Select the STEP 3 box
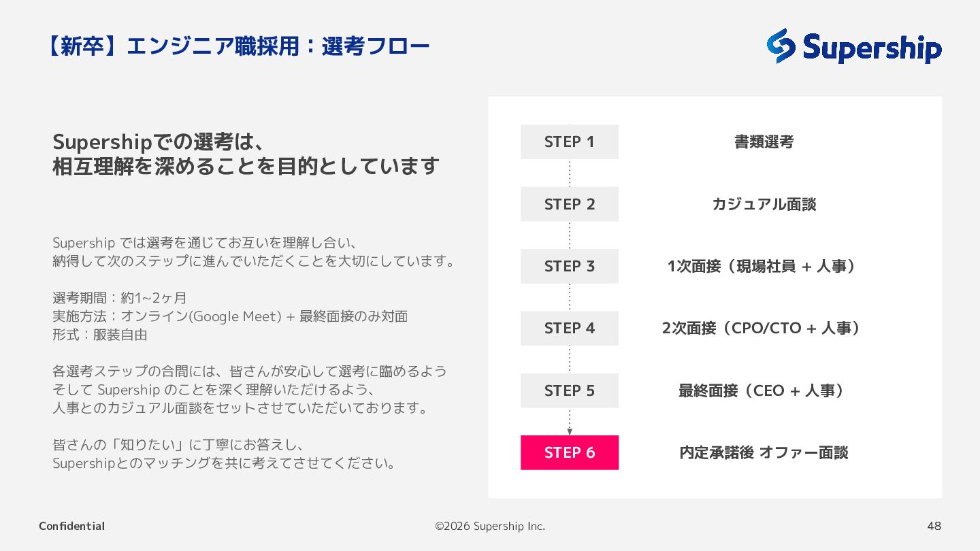Screen dimensions: 980x551 [x=570, y=266]
